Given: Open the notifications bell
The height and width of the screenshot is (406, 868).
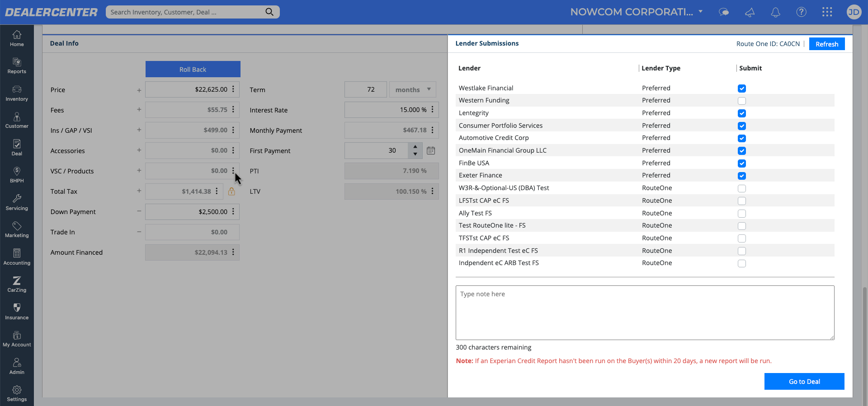Looking at the screenshot, I should click(775, 12).
